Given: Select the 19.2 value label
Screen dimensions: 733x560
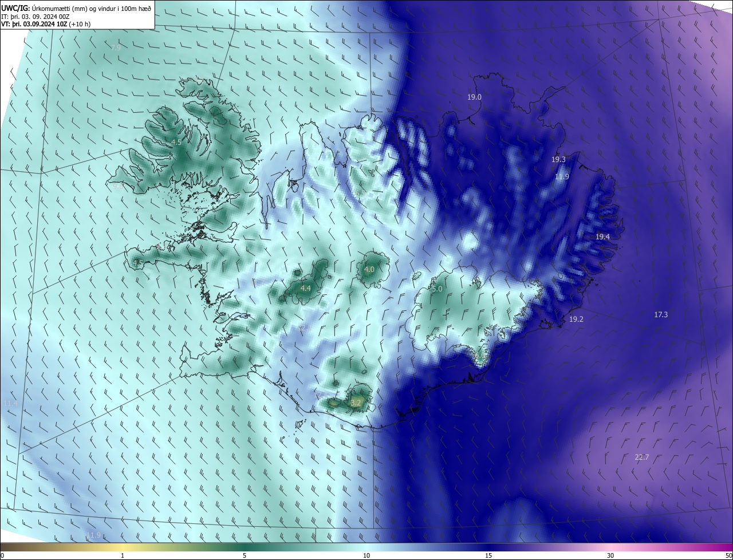Looking at the screenshot, I should (576, 320).
